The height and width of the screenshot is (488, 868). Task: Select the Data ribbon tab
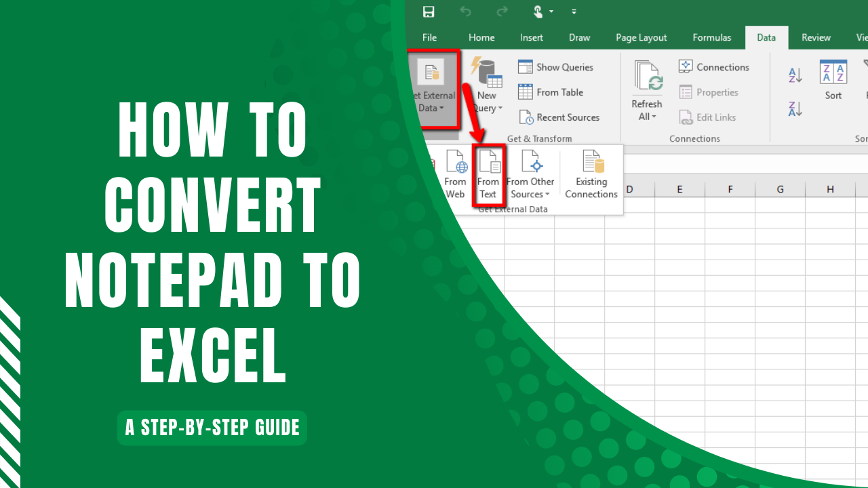pyautogui.click(x=766, y=37)
